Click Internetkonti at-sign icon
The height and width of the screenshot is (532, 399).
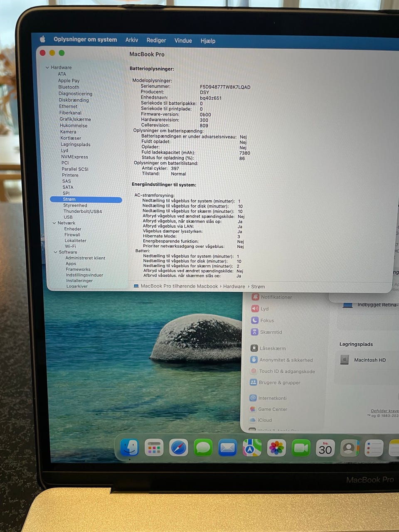click(253, 398)
